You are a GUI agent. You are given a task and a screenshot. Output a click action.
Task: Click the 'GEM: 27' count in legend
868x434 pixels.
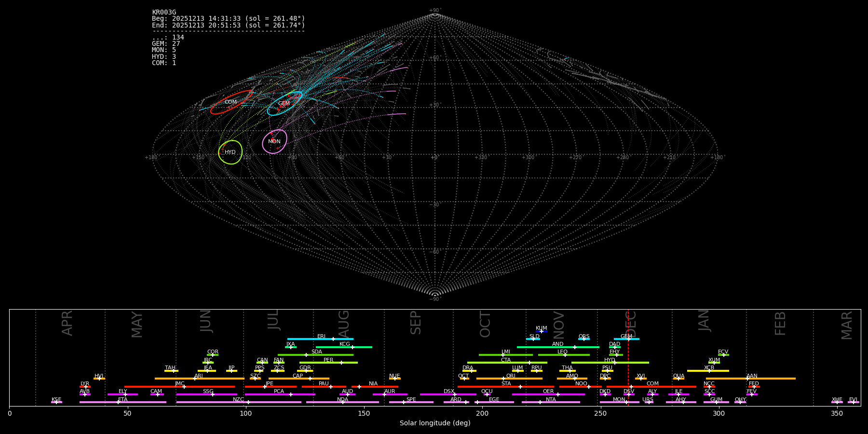[166, 44]
